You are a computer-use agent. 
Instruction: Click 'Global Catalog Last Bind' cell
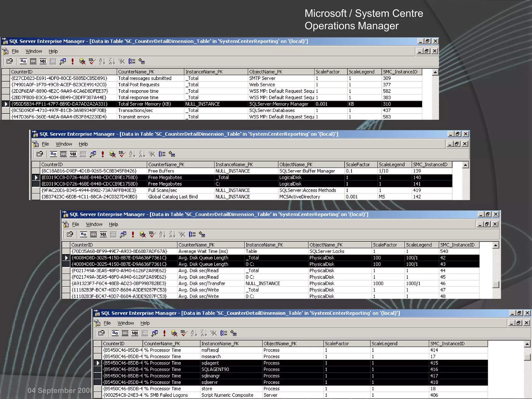pos(181,197)
